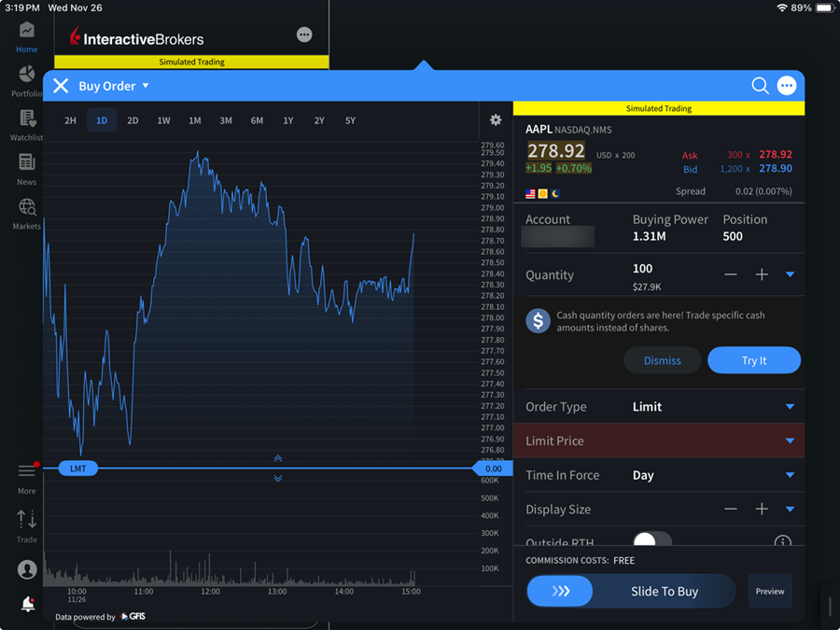
Task: Click the search magnifier in order header
Action: (760, 86)
